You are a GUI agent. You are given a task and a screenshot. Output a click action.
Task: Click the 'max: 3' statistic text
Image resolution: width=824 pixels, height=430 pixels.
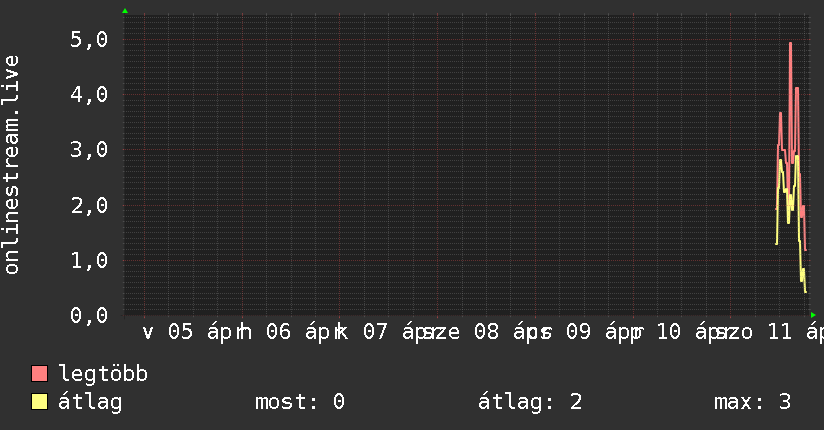pos(752,402)
